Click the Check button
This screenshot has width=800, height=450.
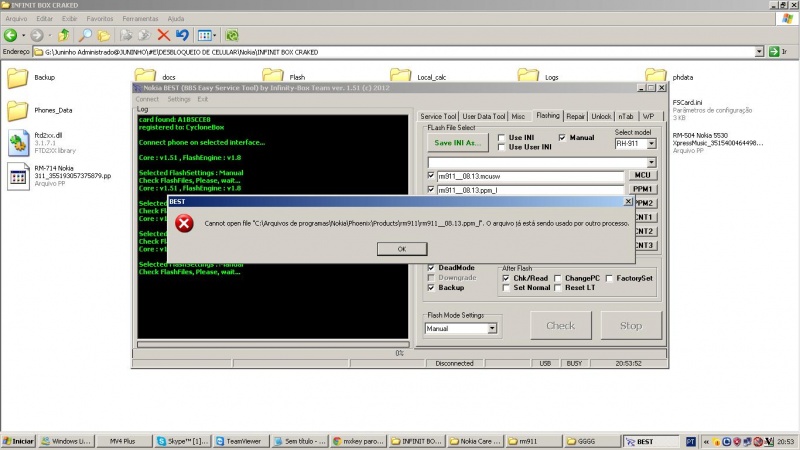click(x=561, y=326)
